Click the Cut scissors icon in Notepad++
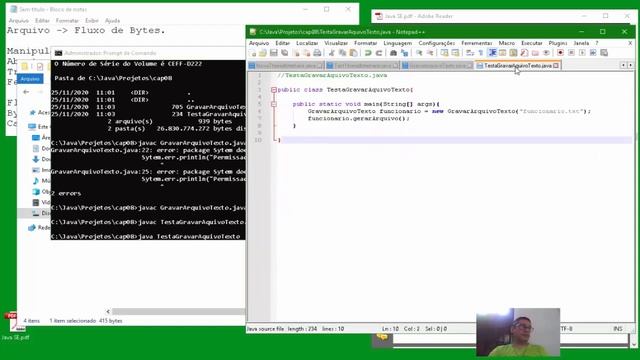 point(332,53)
